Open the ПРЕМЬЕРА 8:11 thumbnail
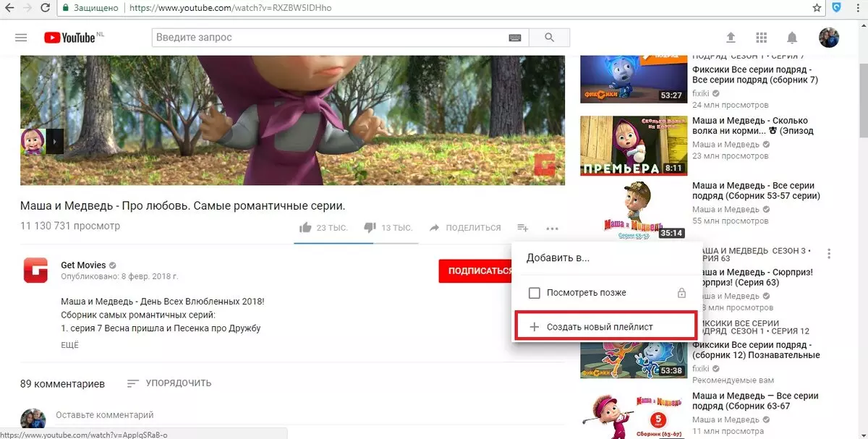The image size is (868, 439). pyautogui.click(x=634, y=145)
